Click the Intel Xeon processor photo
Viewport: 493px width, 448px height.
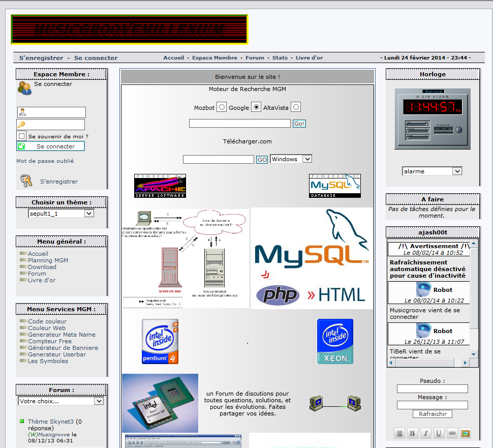pyautogui.click(x=160, y=403)
